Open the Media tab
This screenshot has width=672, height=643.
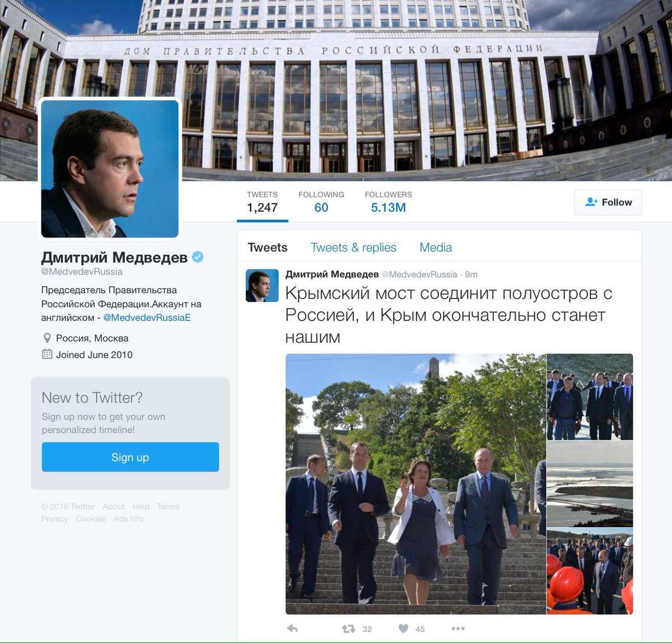click(x=436, y=248)
